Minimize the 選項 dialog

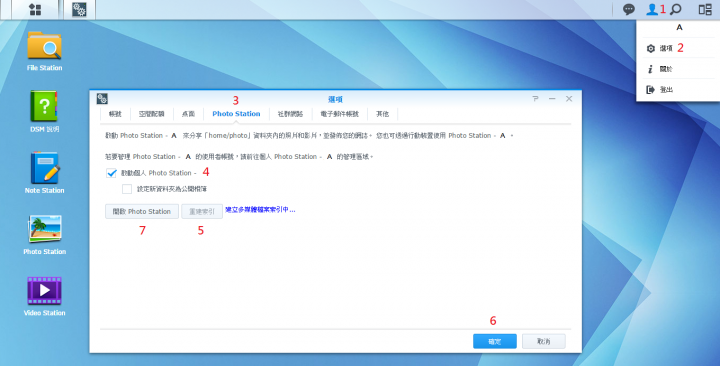tap(552, 99)
